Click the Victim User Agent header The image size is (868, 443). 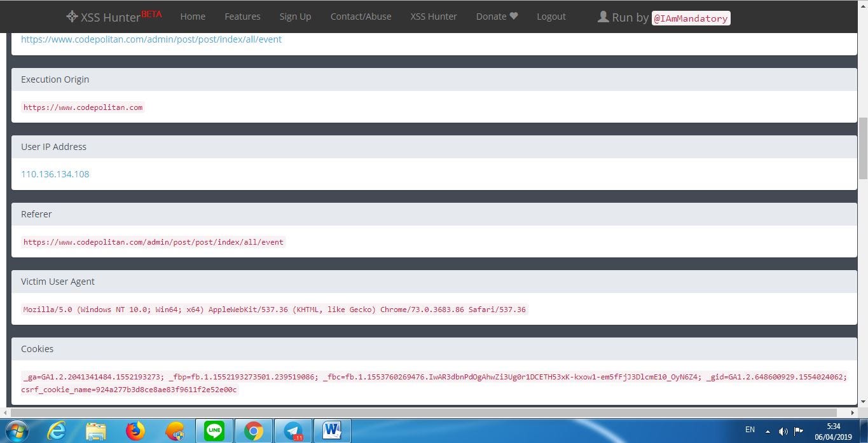pos(434,282)
